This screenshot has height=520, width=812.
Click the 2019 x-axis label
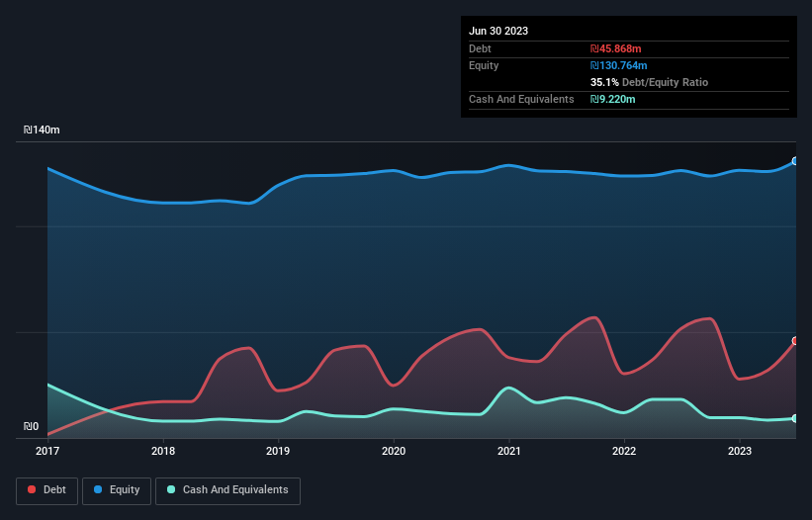[278, 451]
